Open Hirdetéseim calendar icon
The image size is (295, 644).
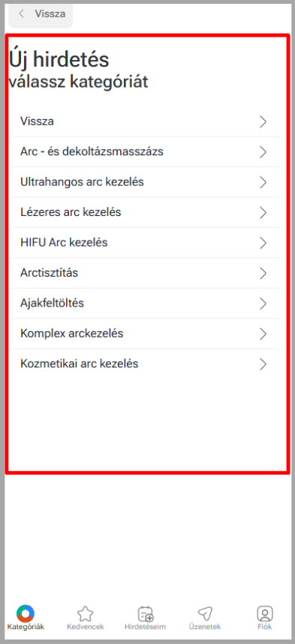tap(145, 613)
